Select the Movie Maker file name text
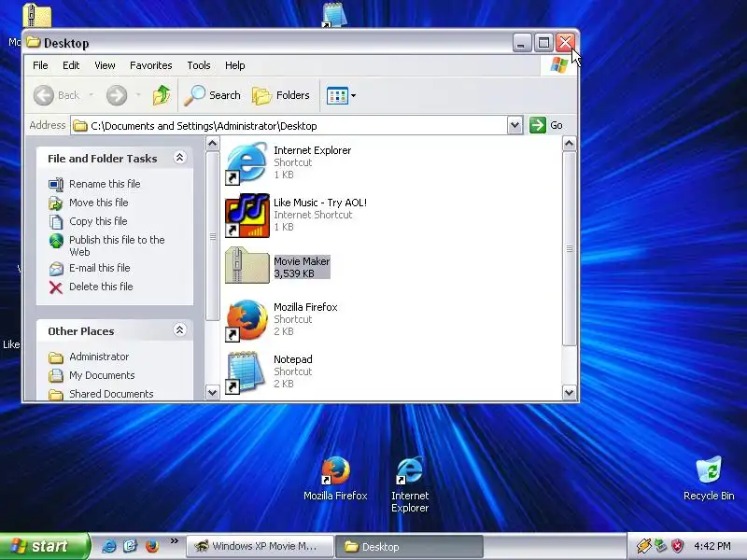The height and width of the screenshot is (560, 747). (x=302, y=261)
